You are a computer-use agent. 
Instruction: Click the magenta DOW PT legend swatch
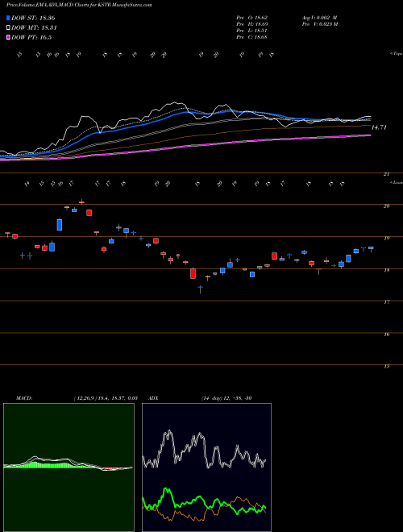pos(8,38)
